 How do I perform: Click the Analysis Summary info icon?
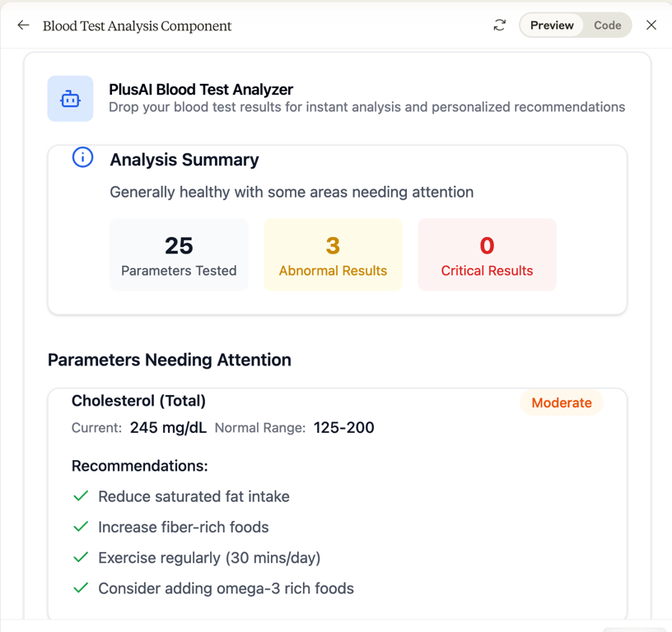point(82,157)
